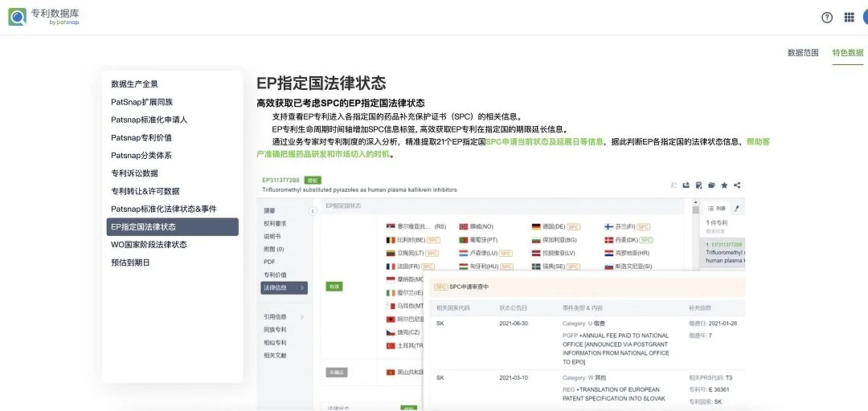Screen dimensions: 868x411
Task: Open 附图 (0) in the patent menu
Action: 274,249
